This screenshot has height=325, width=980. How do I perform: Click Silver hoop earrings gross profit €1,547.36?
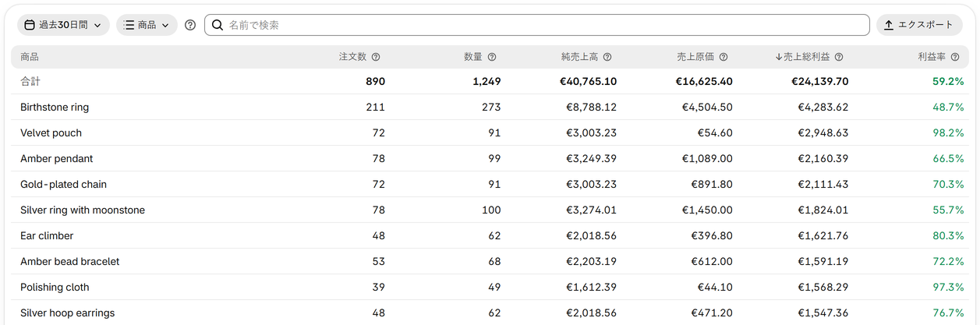[x=823, y=313]
